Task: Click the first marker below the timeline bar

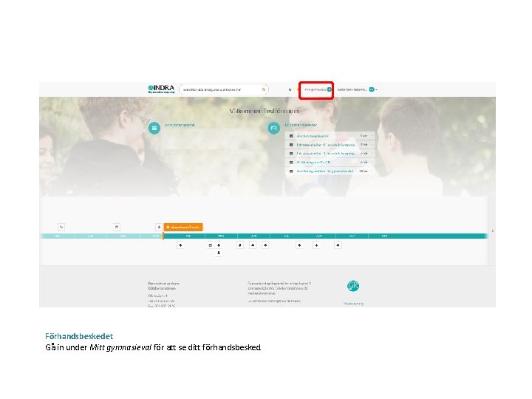Action: click(180, 245)
